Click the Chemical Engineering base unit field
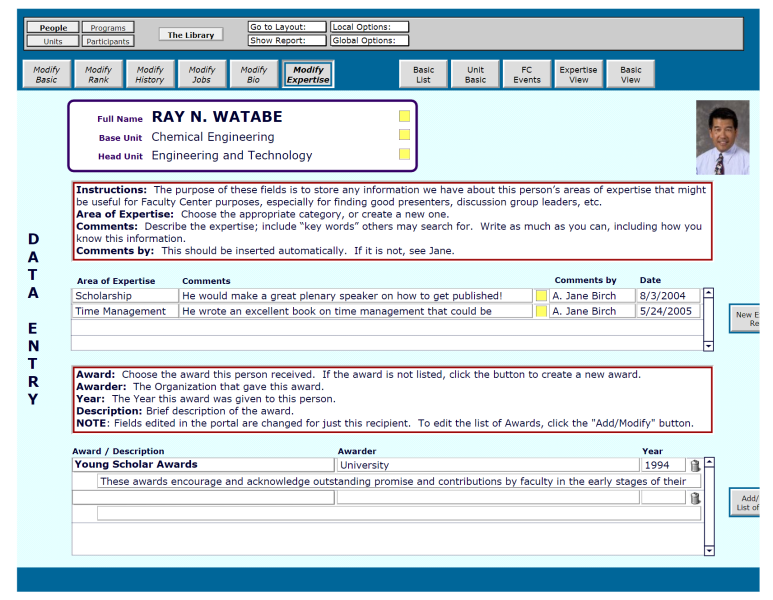773x600 pixels. (213, 137)
